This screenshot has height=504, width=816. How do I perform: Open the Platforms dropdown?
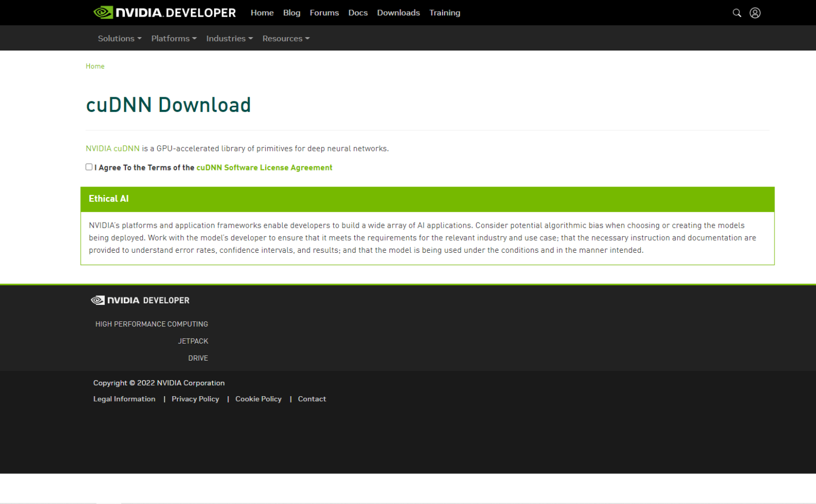[174, 38]
